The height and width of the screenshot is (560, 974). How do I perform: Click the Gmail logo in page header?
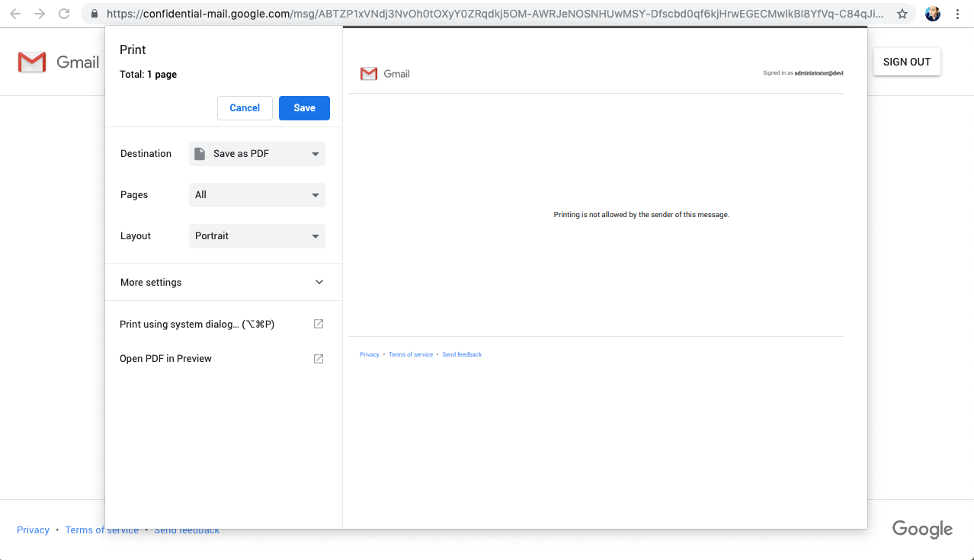tap(59, 62)
